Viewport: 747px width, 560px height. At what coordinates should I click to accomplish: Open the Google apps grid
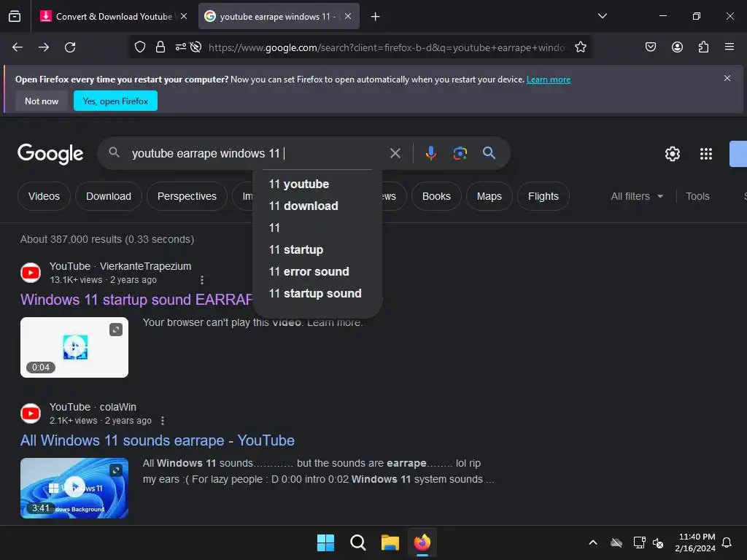click(x=705, y=154)
